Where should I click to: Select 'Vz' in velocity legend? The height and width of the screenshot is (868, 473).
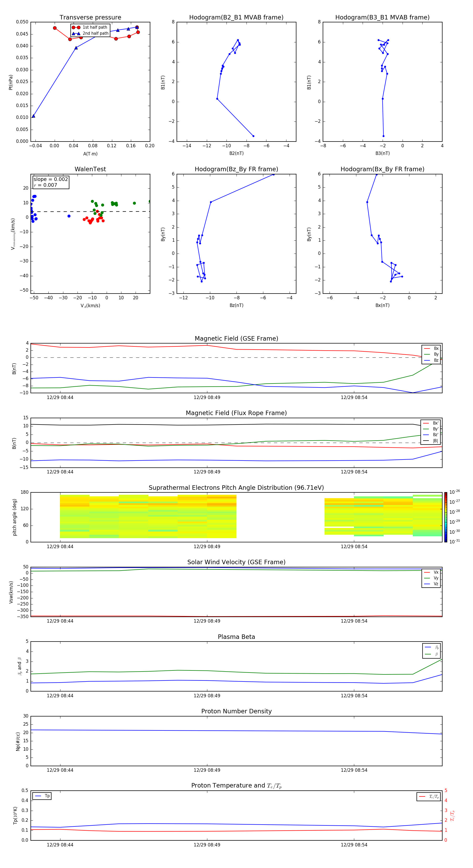click(431, 584)
